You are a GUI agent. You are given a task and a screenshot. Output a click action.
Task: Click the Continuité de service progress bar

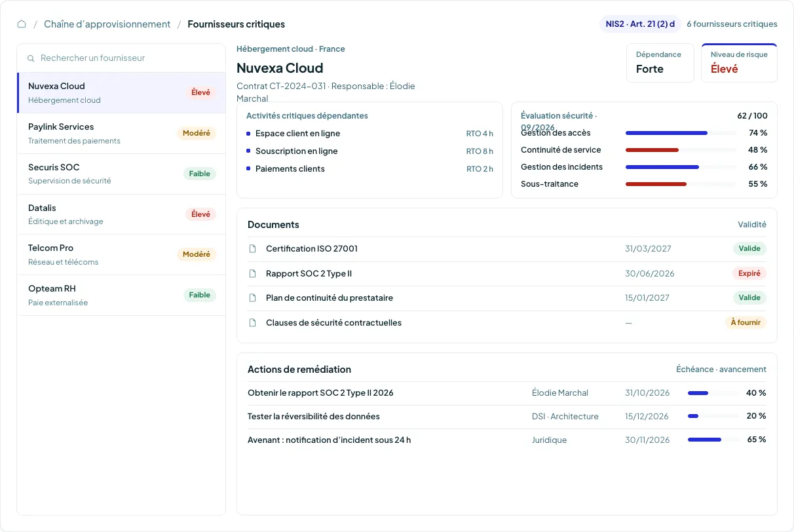pyautogui.click(x=681, y=150)
